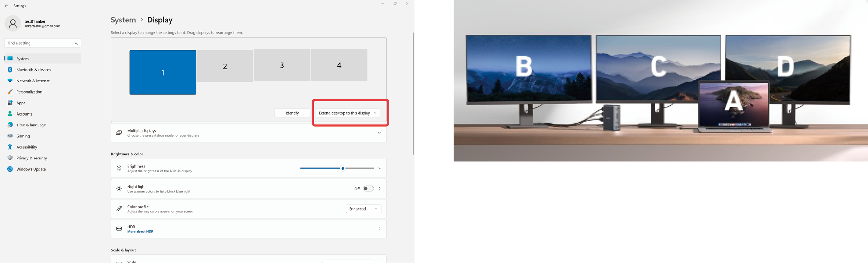Expand the Multiple displays section
868x268 pixels.
[379, 133]
